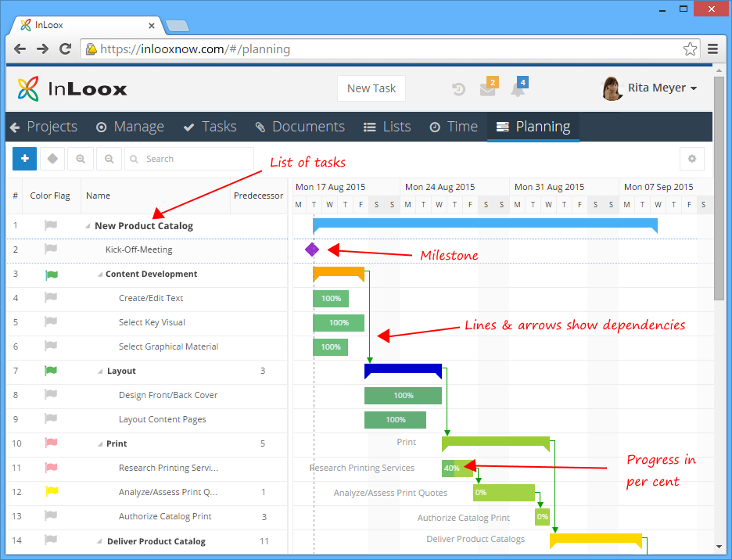732x560 pixels.
Task: Zoom out of the Gantt chart
Action: click(x=109, y=159)
